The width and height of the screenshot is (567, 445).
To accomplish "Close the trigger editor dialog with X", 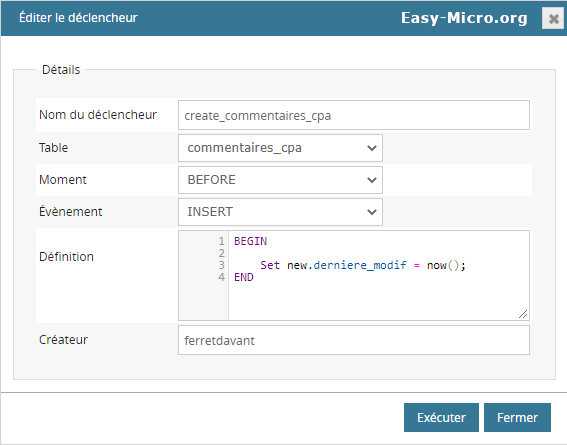I will (x=553, y=18).
